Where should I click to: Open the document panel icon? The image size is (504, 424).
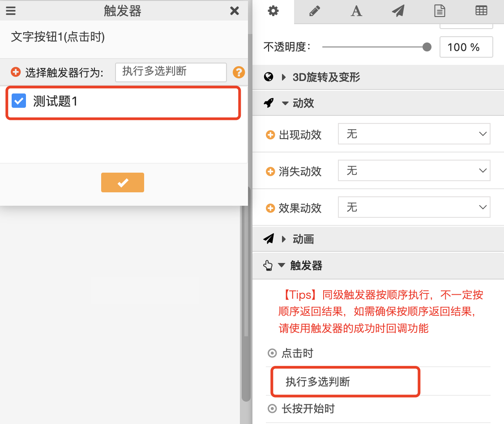click(439, 11)
